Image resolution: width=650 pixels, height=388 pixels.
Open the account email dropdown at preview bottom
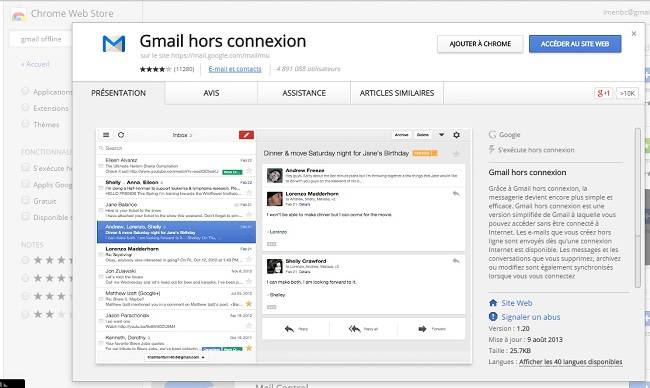pyautogui.click(x=176, y=357)
